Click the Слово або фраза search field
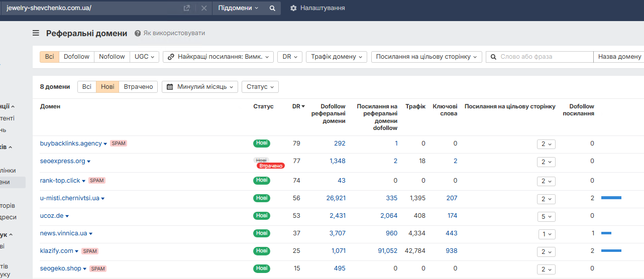644x279 pixels. (x=545, y=57)
